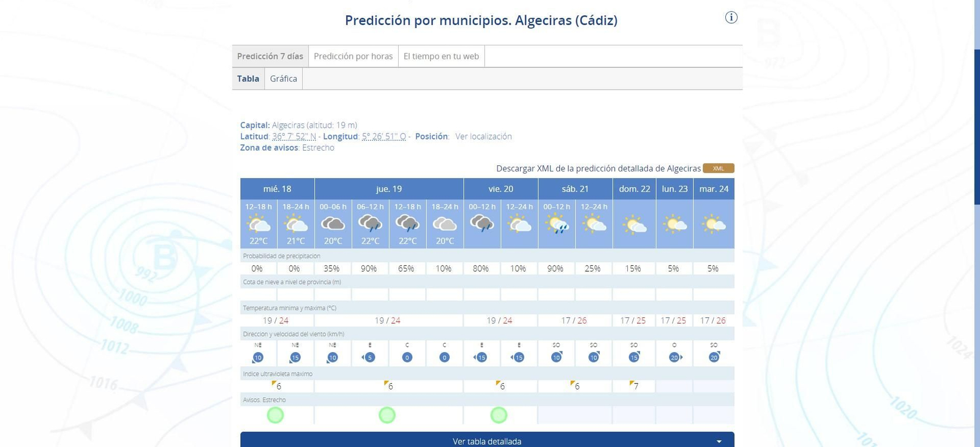Click the 25% precipitation probability cell
The width and height of the screenshot is (980, 447).
[592, 268]
